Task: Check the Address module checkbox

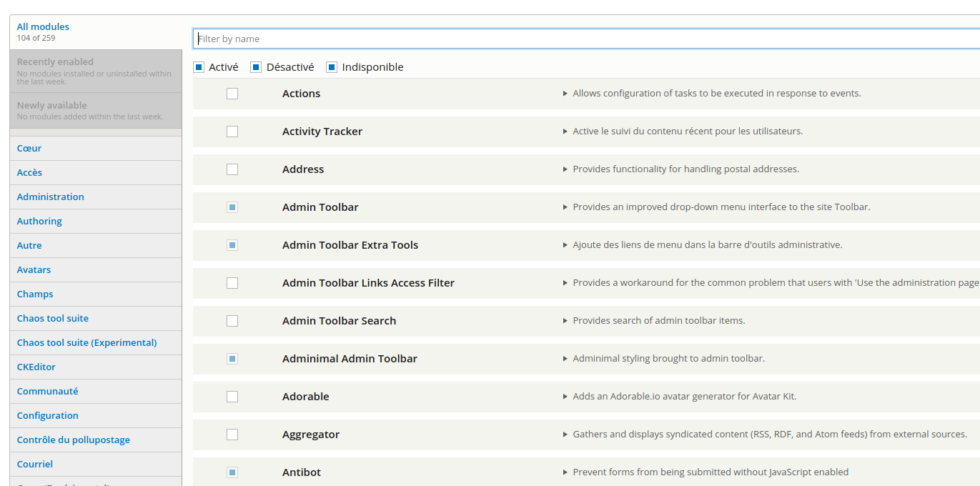Action: pos(232,169)
